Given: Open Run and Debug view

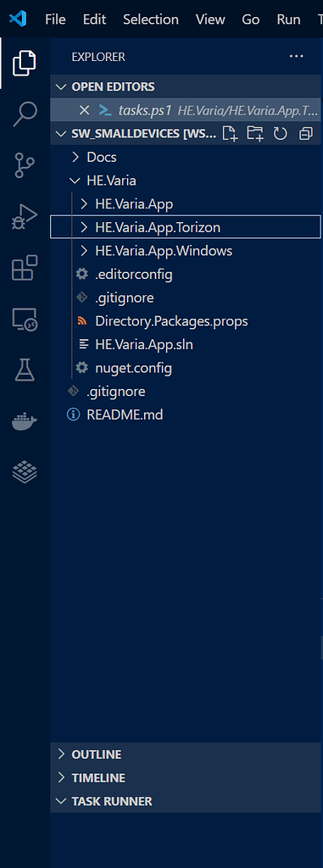Looking at the screenshot, I should (x=25, y=216).
